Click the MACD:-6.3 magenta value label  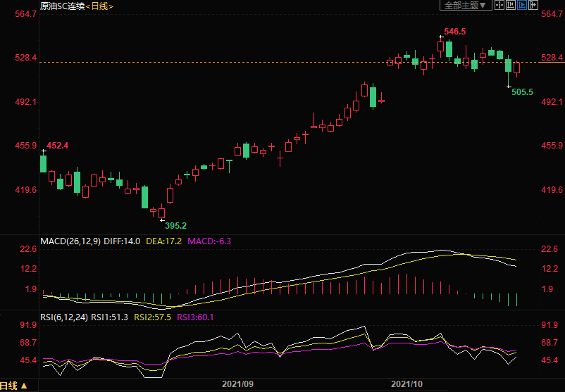[x=209, y=241]
